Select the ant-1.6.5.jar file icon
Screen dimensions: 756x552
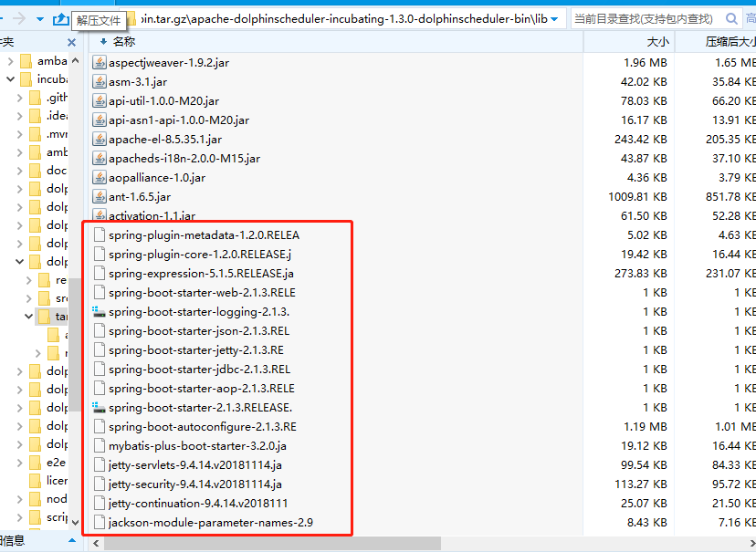(x=100, y=196)
